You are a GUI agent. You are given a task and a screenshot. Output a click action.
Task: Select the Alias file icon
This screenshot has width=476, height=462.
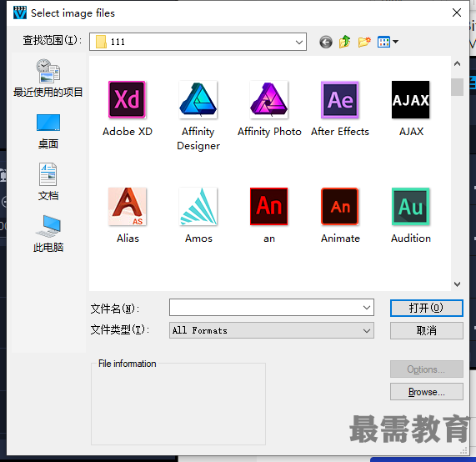coord(127,207)
